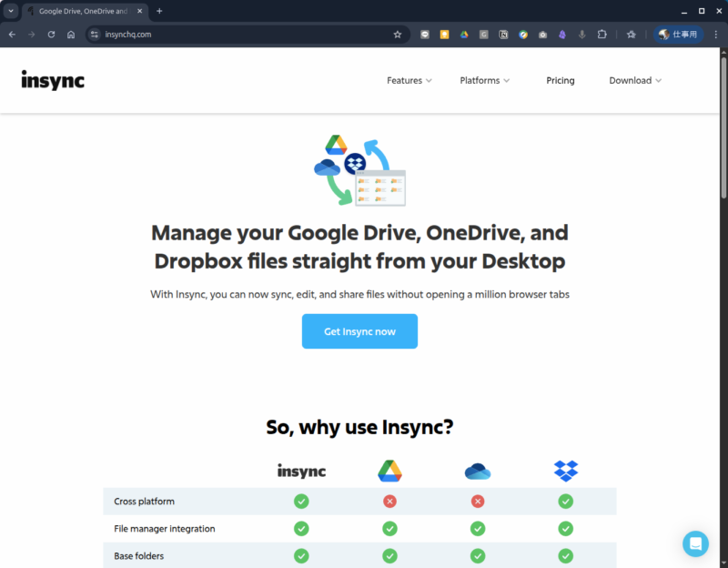Go to the browser home page

(71, 35)
